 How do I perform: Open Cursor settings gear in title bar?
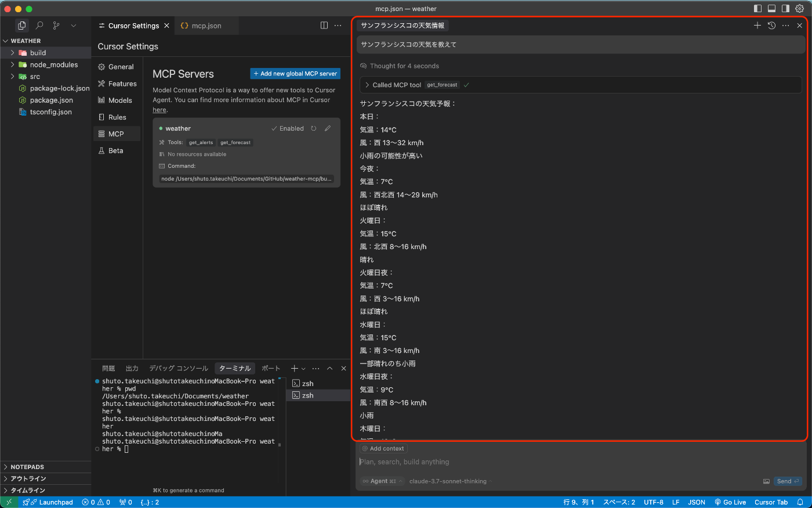tap(800, 9)
